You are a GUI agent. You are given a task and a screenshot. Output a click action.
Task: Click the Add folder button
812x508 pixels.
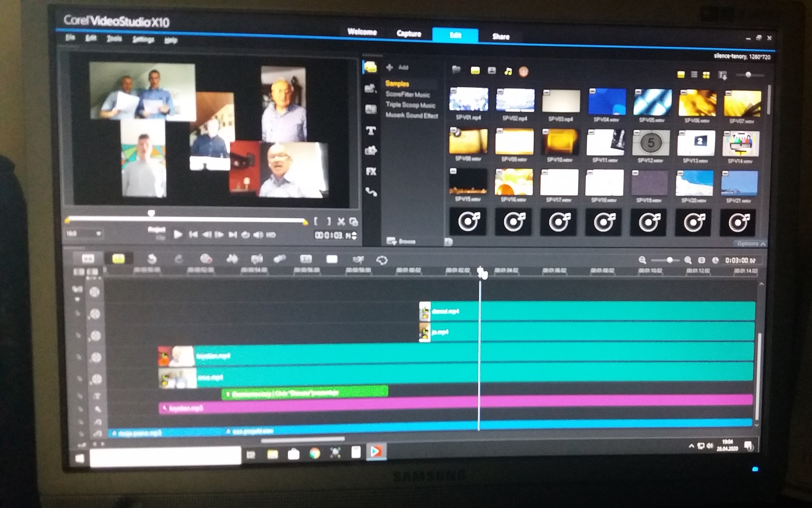397,68
